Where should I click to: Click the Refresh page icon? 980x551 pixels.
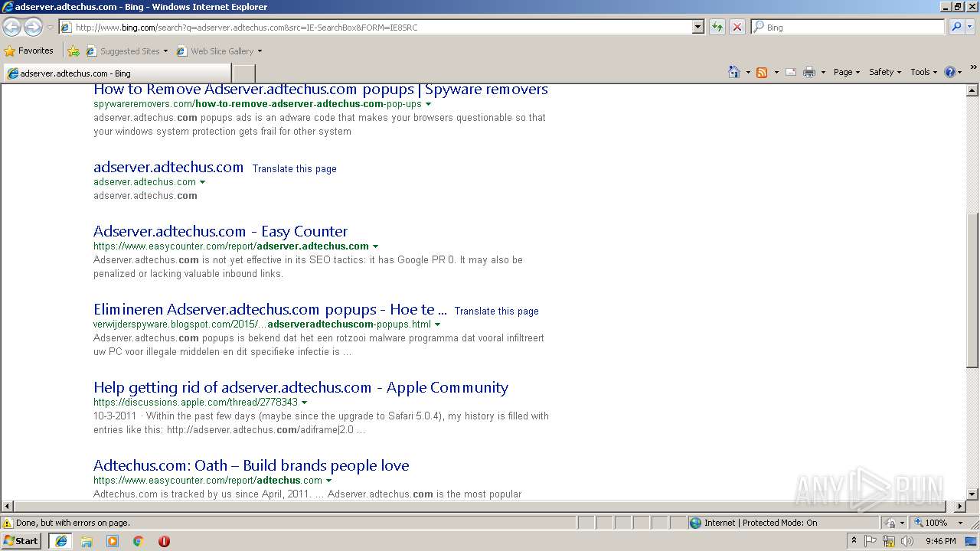tap(717, 27)
